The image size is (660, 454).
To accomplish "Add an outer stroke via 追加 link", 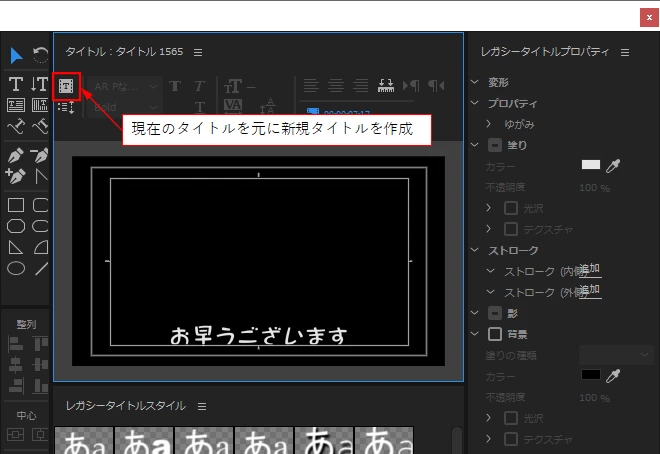I will click(591, 290).
